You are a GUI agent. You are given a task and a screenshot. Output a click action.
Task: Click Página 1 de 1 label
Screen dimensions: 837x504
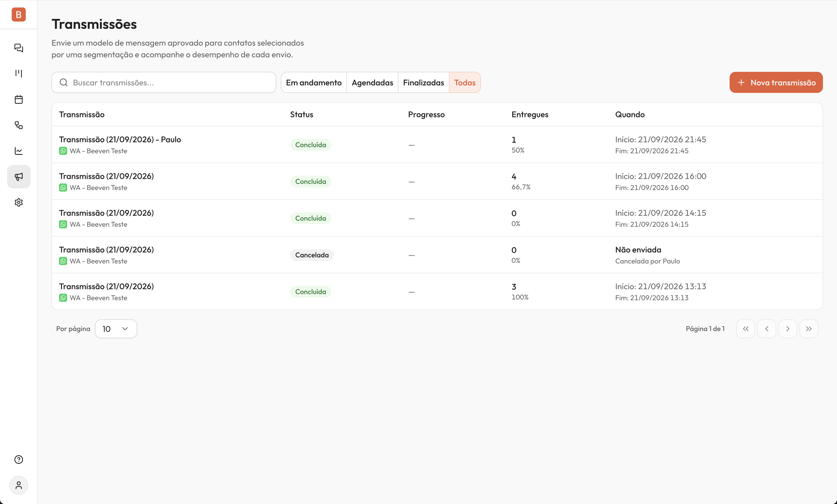click(x=705, y=329)
